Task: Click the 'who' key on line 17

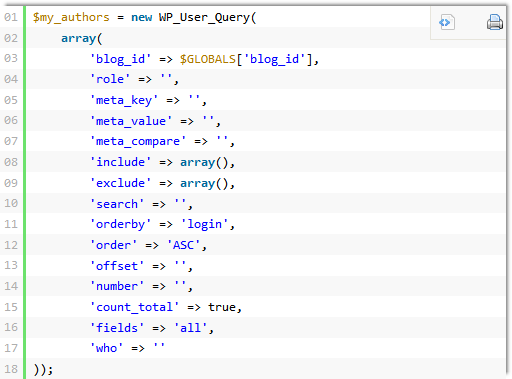Action: pos(106,348)
